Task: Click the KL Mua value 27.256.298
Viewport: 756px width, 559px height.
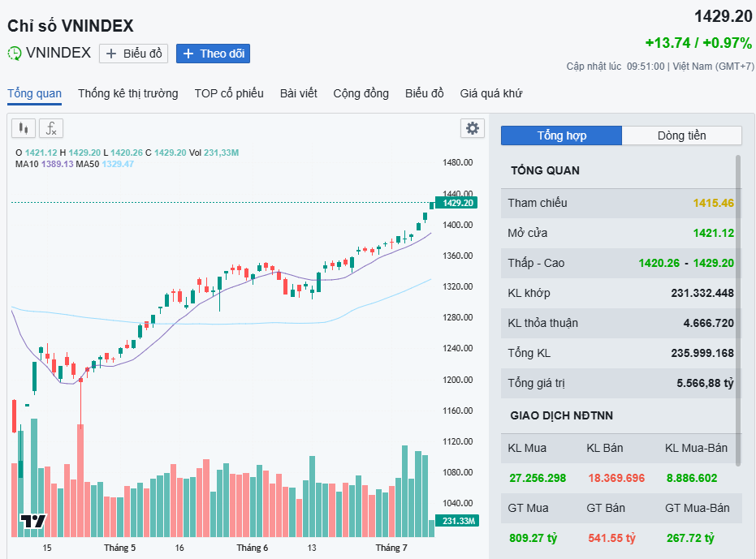Action: (x=538, y=478)
